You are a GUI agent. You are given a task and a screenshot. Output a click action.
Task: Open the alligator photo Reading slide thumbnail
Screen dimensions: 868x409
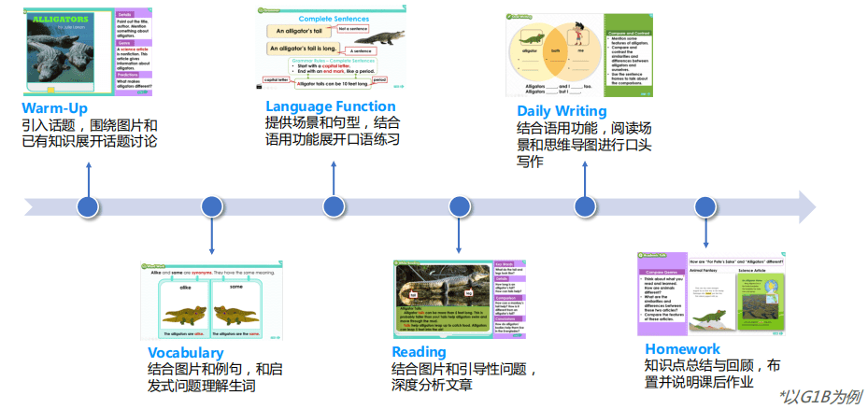(460, 300)
